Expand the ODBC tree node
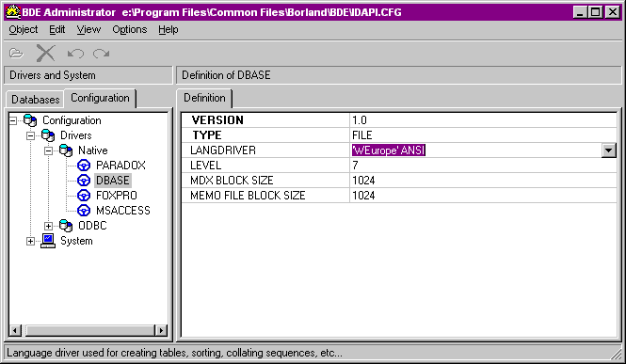Viewport: 626px width, 364px height. [48, 226]
